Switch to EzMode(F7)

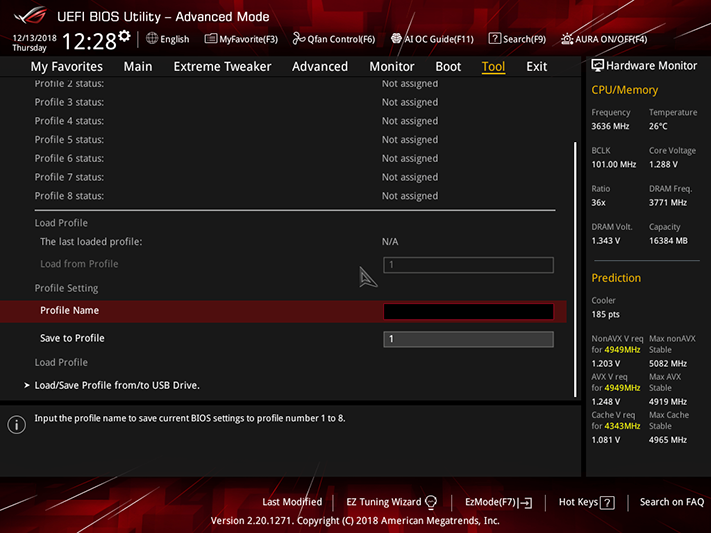491,502
